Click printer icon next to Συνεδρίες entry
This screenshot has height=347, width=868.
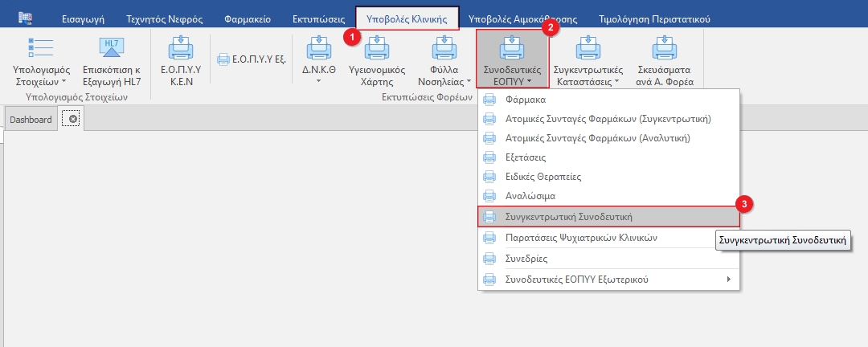(489, 259)
